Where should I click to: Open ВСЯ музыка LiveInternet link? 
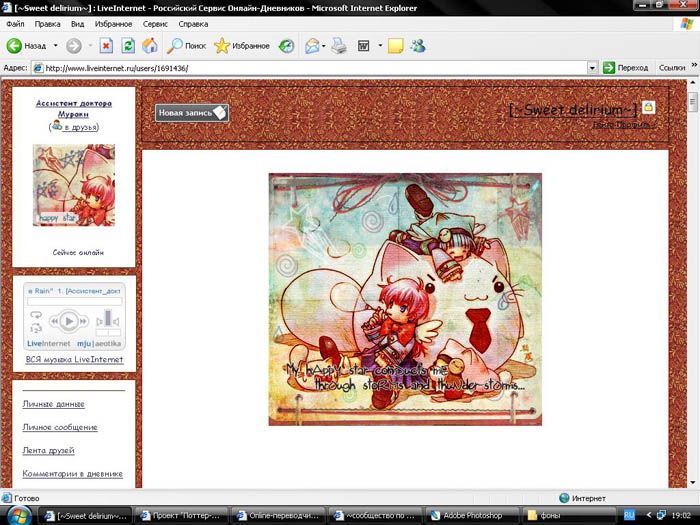click(x=74, y=359)
